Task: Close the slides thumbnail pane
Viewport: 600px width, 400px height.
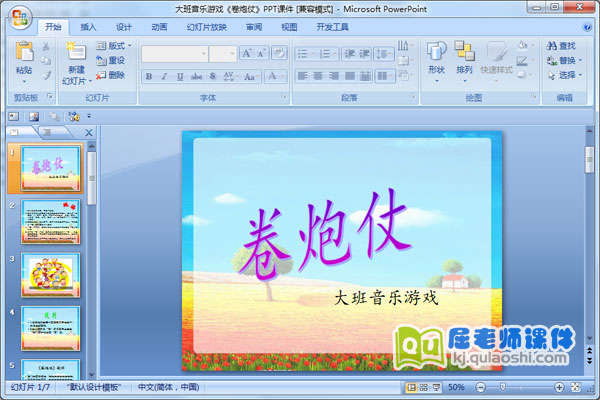Action: coord(89,133)
